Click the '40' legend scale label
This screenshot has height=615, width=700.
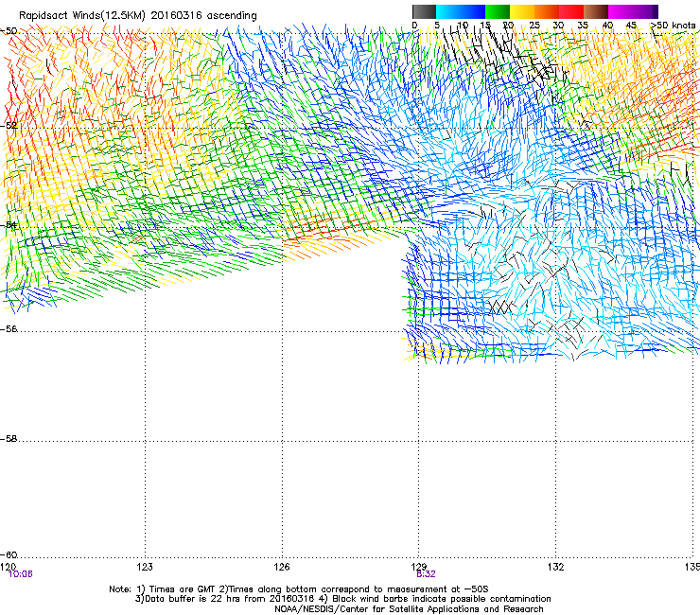click(607, 25)
